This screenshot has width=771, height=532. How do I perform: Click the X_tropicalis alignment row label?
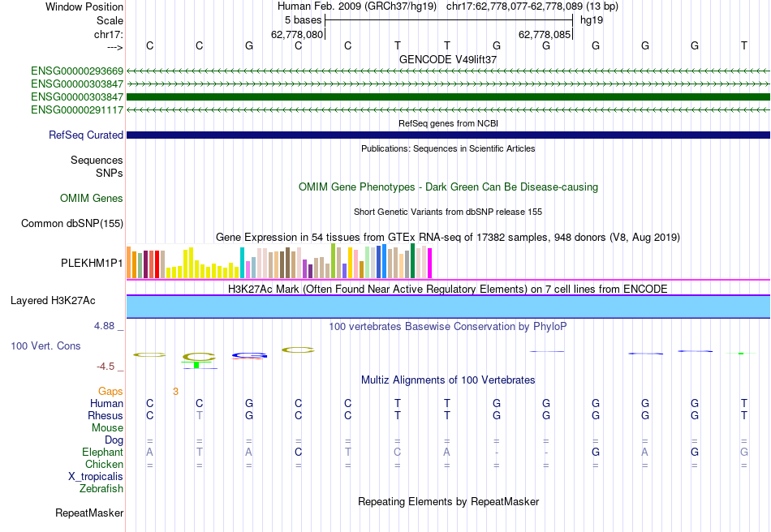[x=96, y=477]
